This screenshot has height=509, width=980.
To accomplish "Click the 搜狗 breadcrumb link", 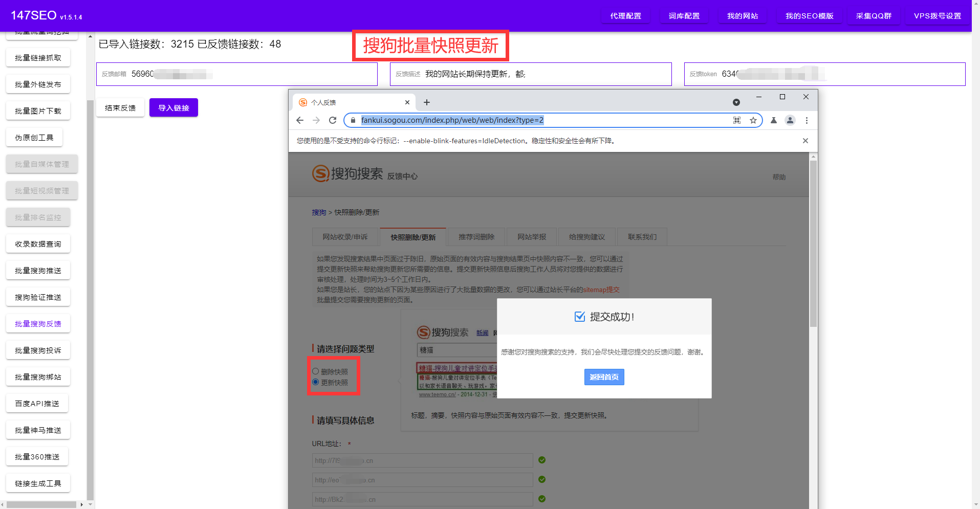I will 319,212.
